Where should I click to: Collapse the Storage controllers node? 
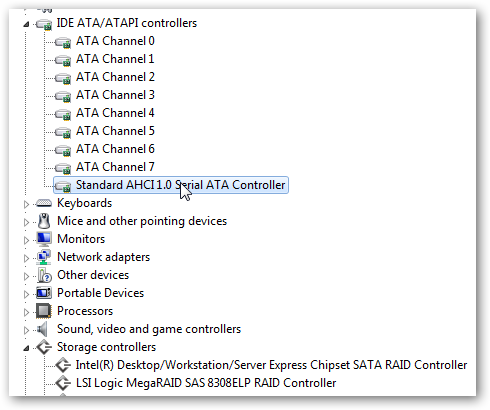point(26,348)
